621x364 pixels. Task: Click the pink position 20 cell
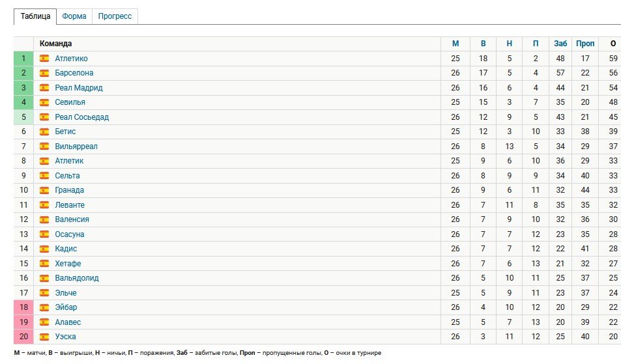coord(23,336)
